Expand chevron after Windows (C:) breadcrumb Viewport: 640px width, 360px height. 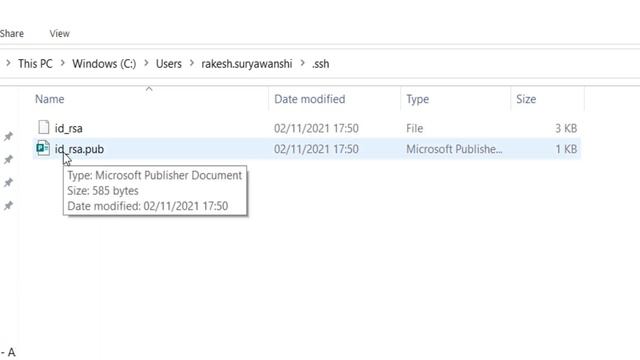click(146, 63)
